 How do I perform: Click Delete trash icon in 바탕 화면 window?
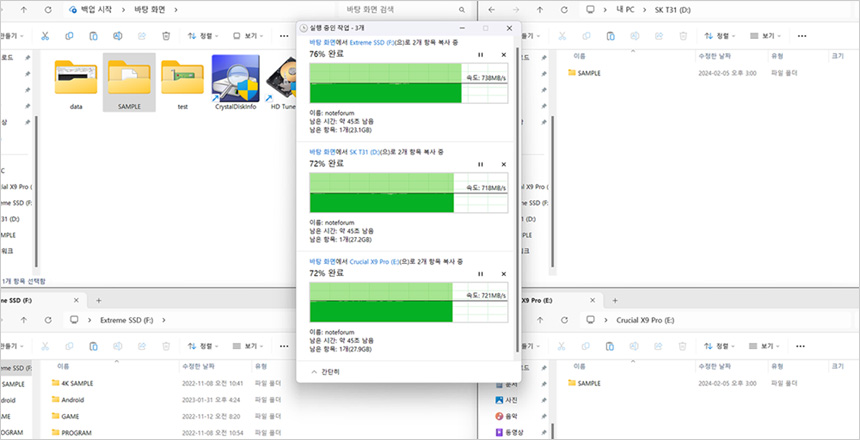(x=166, y=36)
